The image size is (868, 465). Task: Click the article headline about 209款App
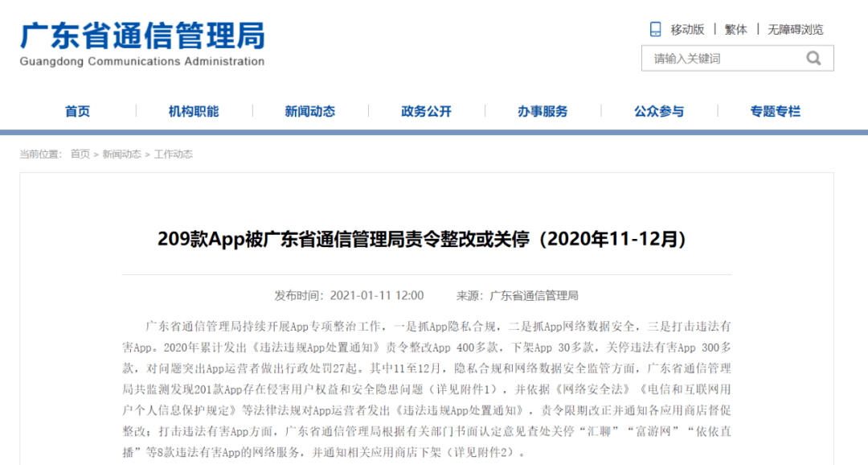tap(434, 237)
